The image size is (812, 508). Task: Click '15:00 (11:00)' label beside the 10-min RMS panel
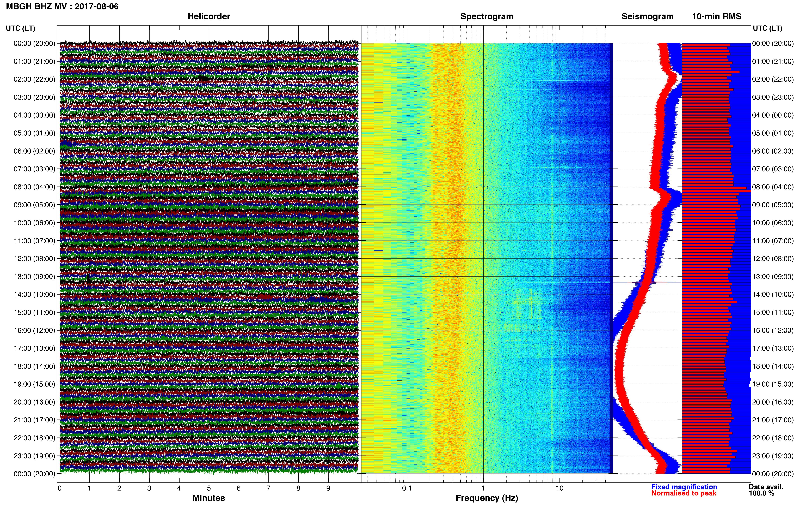point(773,312)
